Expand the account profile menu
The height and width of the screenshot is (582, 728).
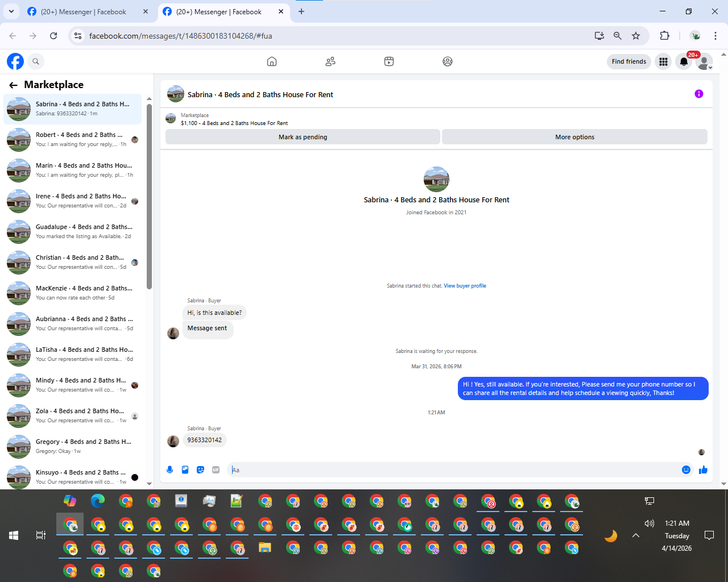tap(704, 61)
